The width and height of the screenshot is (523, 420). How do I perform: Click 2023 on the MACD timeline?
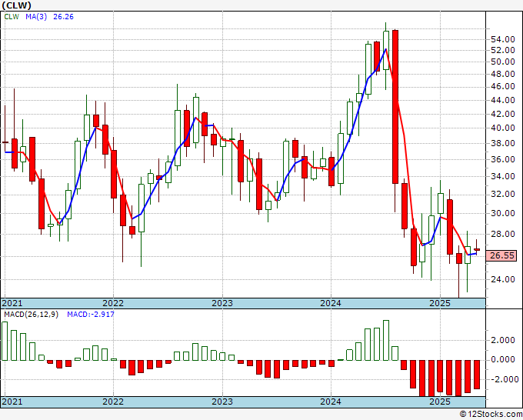point(222,402)
